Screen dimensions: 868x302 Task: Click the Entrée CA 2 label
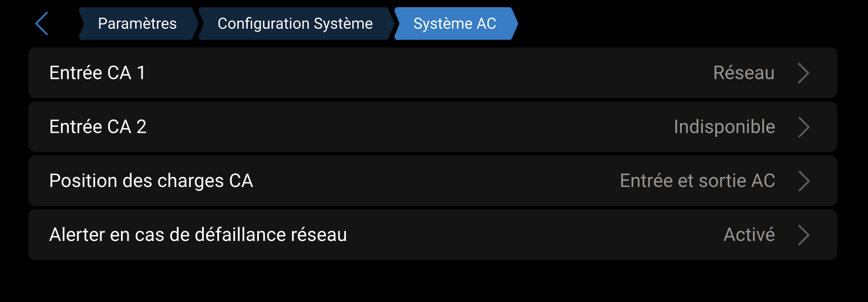[x=98, y=127]
